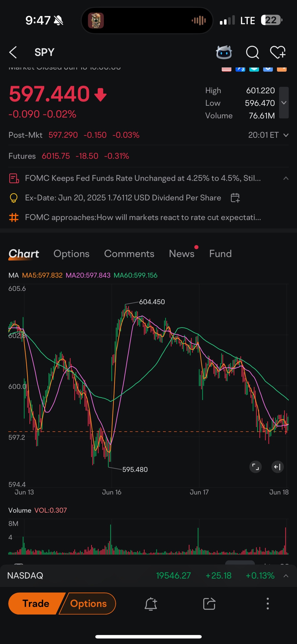Tap the NASDAQ 19546.27 index value
Image resolution: width=297 pixels, height=644 pixels.
click(x=173, y=576)
